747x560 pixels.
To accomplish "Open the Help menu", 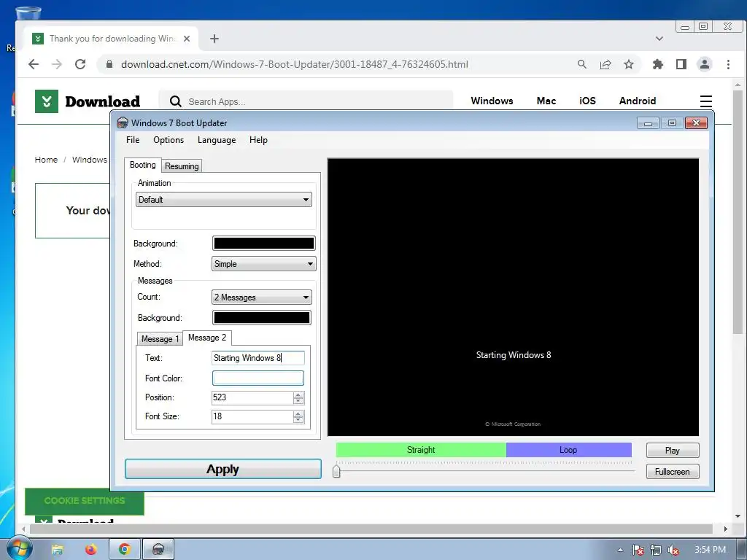I will tap(258, 140).
